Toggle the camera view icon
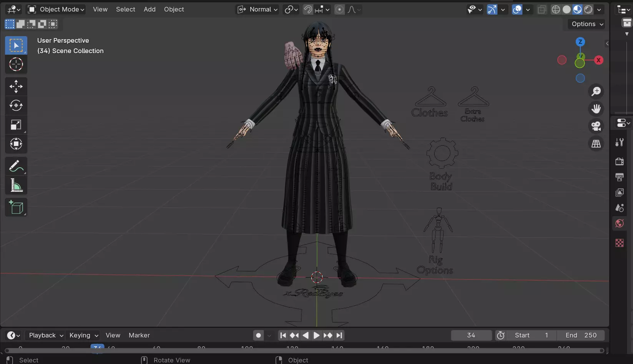633x364 pixels. pyautogui.click(x=596, y=126)
